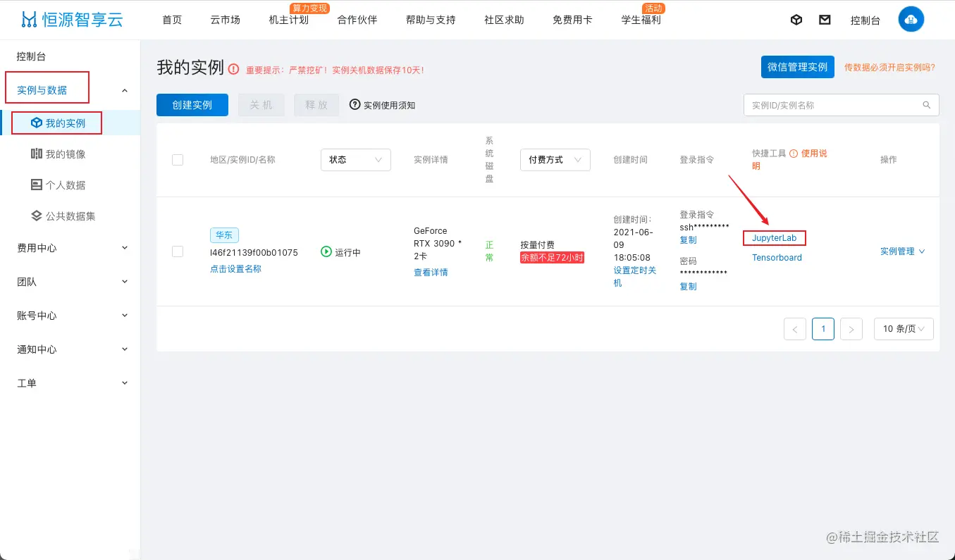Open the 学生福利 nav item
This screenshot has width=955, height=560.
point(641,20)
